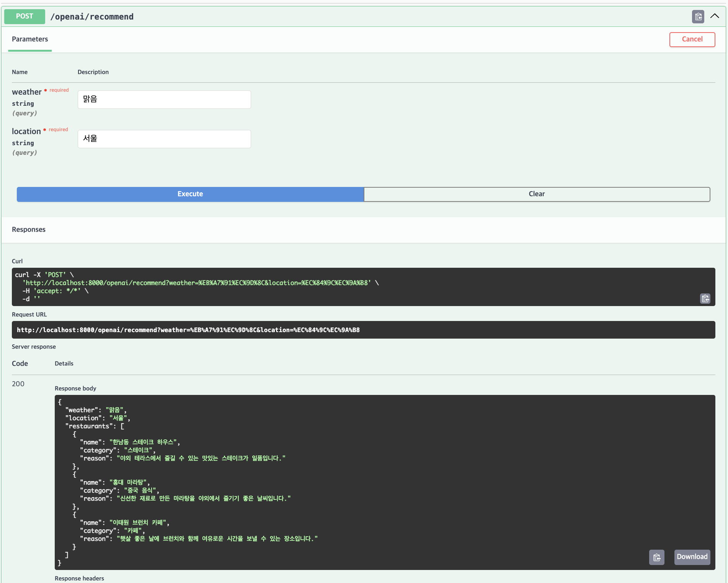728x583 pixels.
Task: Click the Response body label
Action: point(75,388)
